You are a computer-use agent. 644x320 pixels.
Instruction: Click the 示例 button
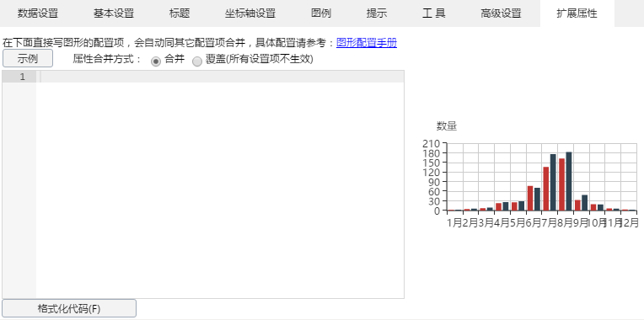[x=28, y=59]
